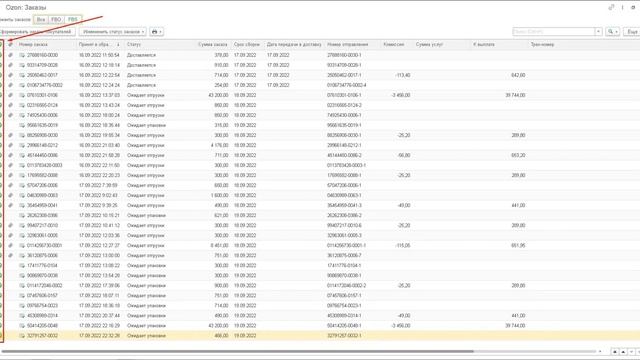
Task: Select the order amount cell 1 600,00
Action: (x=220, y=195)
